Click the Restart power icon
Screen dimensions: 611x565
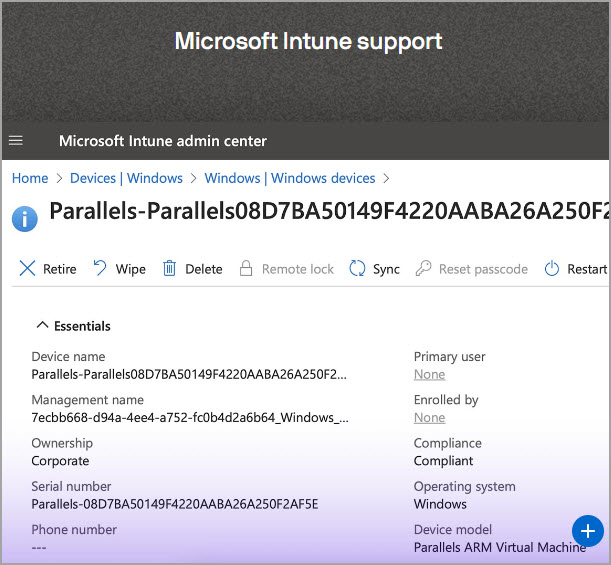point(552,268)
